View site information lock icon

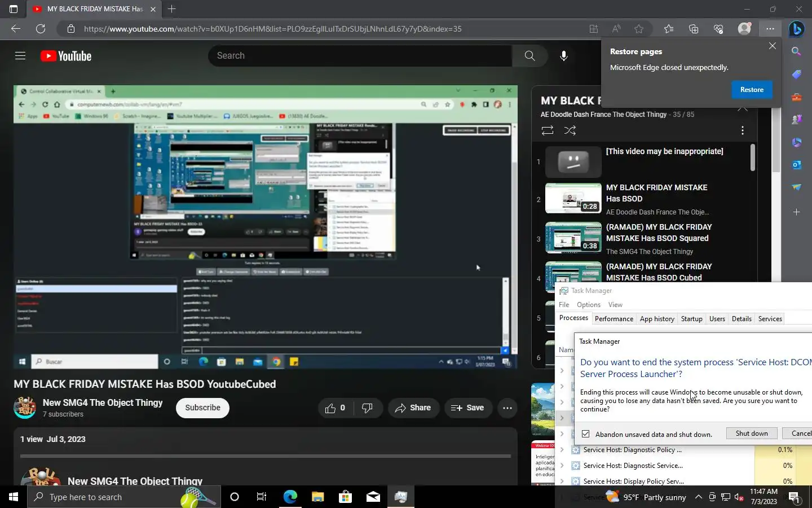click(x=70, y=29)
